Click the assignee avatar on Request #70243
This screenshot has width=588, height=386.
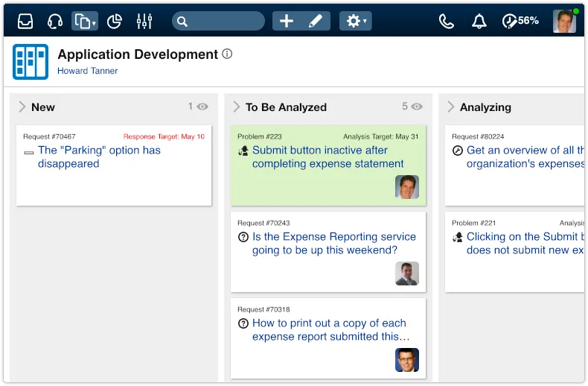(x=407, y=273)
